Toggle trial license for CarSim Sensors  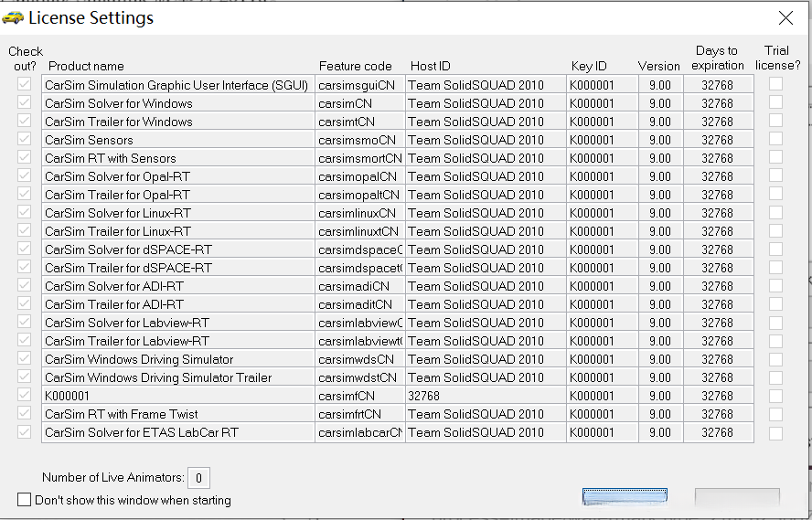click(x=775, y=139)
